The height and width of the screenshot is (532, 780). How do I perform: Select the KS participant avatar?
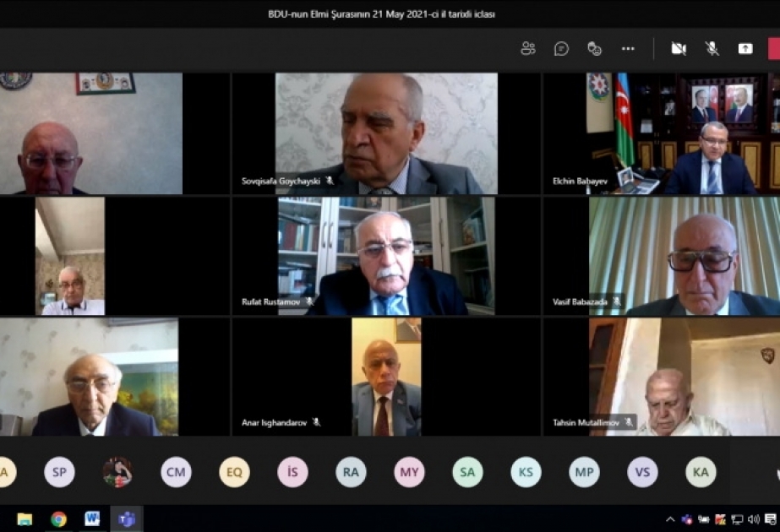tap(526, 472)
